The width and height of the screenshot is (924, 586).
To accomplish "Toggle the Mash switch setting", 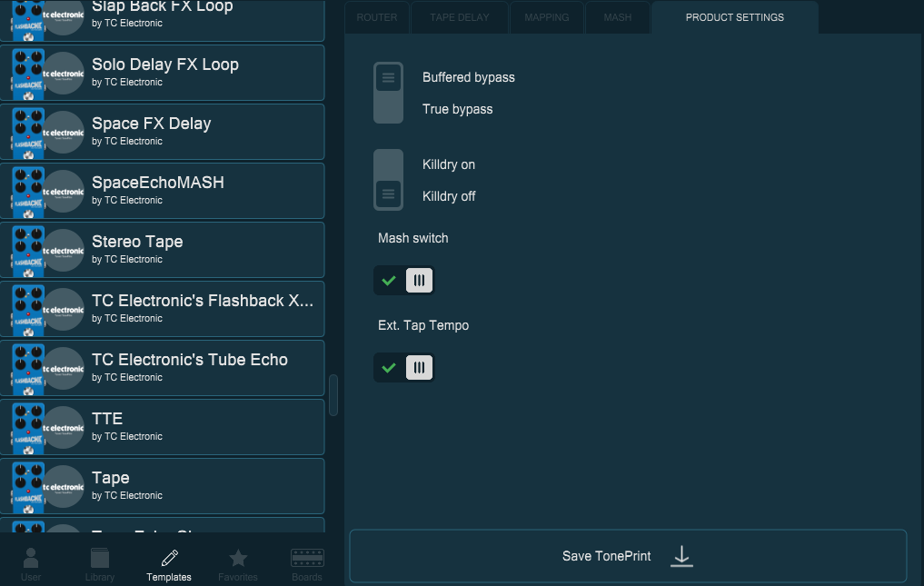I will (403, 280).
